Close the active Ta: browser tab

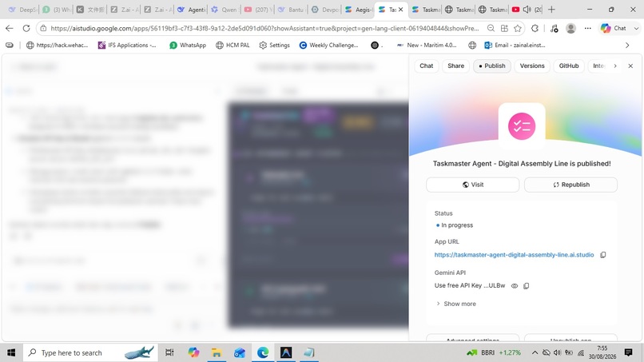point(401,10)
